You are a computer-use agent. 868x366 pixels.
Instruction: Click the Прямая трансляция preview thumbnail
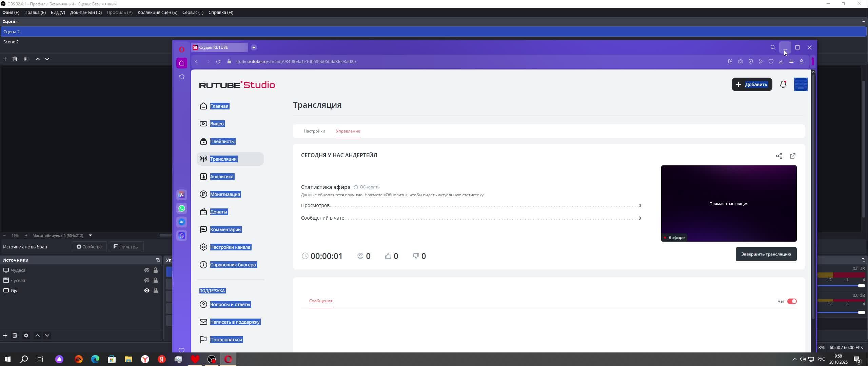728,203
